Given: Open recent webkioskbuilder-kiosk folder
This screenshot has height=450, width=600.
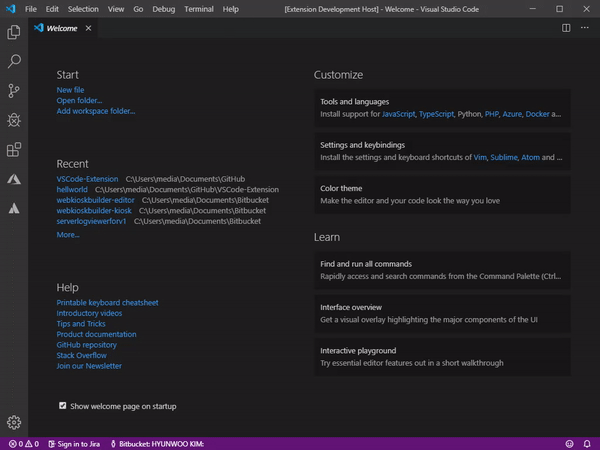Looking at the screenshot, I should coord(94,211).
